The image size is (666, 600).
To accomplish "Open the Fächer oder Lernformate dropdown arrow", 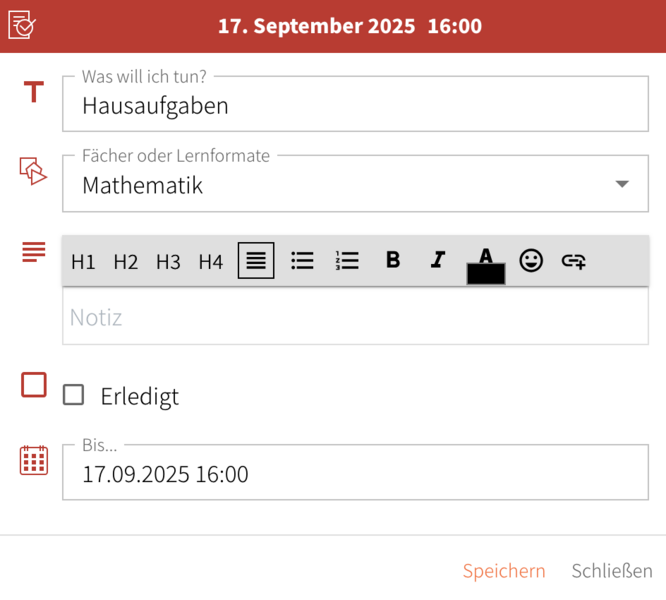I will tap(622, 184).
